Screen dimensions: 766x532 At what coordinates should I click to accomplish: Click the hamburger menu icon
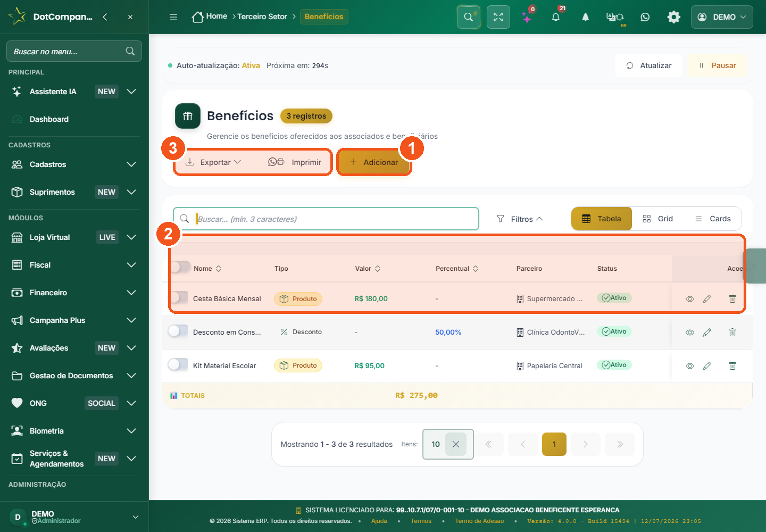pyautogui.click(x=173, y=17)
